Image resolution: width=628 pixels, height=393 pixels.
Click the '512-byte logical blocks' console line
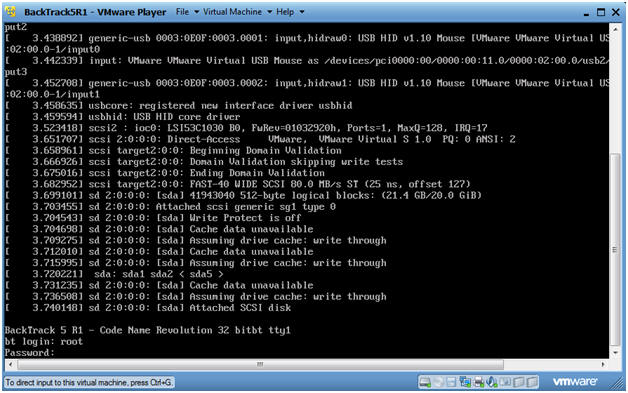pos(243,195)
